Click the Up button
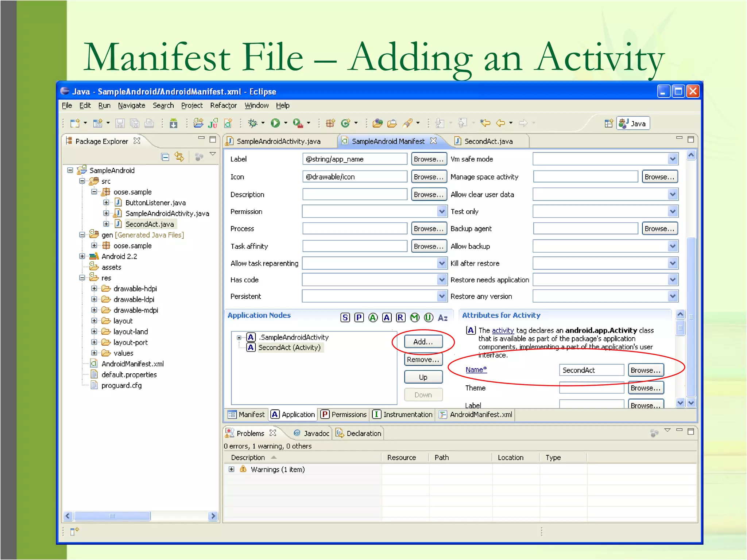 pos(423,377)
